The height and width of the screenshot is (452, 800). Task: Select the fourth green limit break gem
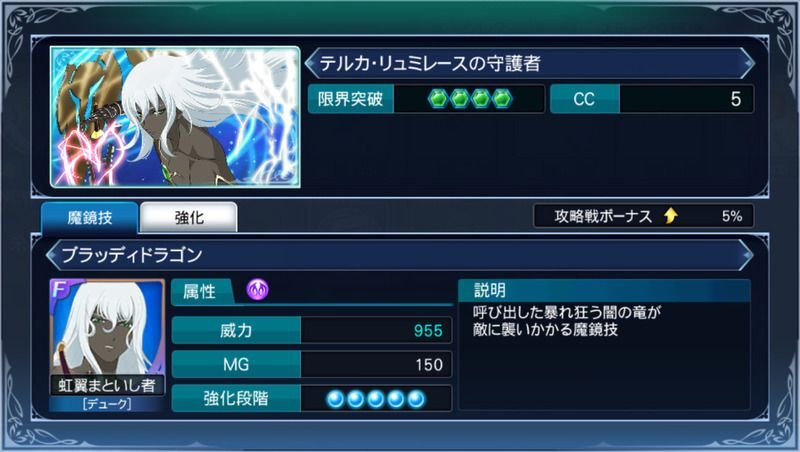502,98
